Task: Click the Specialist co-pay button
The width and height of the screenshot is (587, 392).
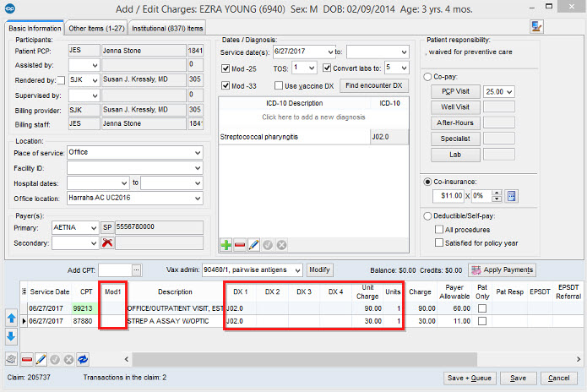Action: click(455, 139)
